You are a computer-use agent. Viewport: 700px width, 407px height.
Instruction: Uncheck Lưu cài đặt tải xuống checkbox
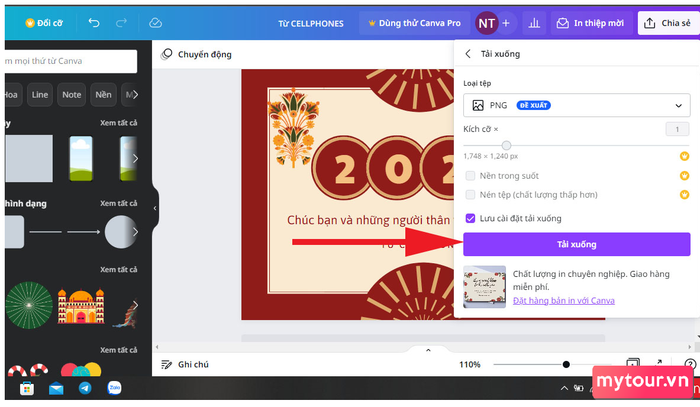coord(470,218)
